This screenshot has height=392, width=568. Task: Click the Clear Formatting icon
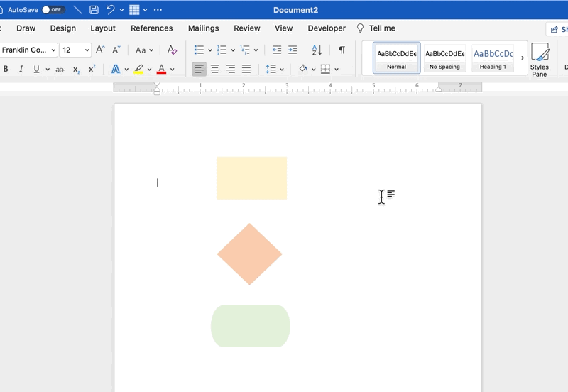pos(171,50)
